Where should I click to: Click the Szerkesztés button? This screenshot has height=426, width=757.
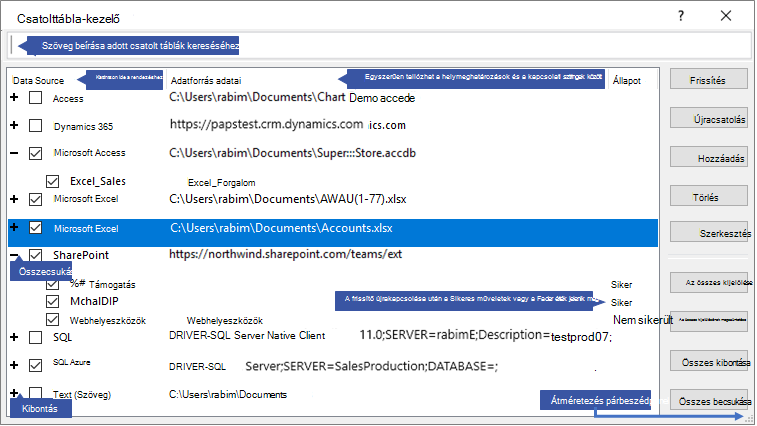[x=708, y=233]
